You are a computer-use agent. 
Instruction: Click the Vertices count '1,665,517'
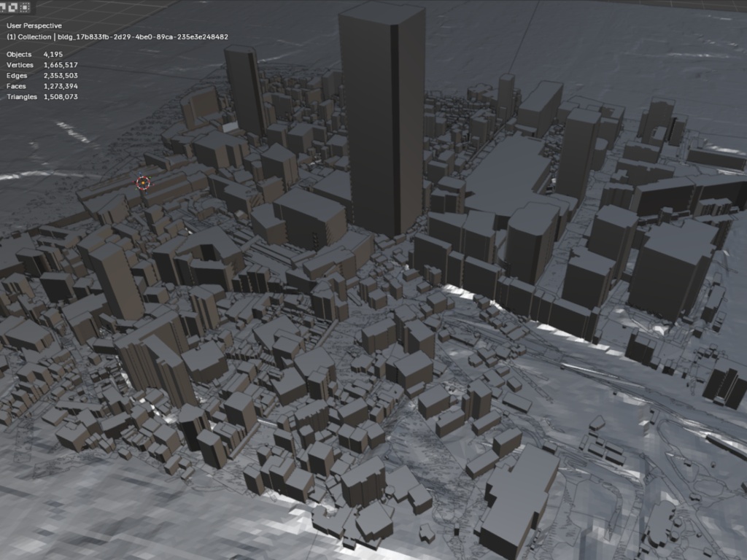tap(61, 65)
